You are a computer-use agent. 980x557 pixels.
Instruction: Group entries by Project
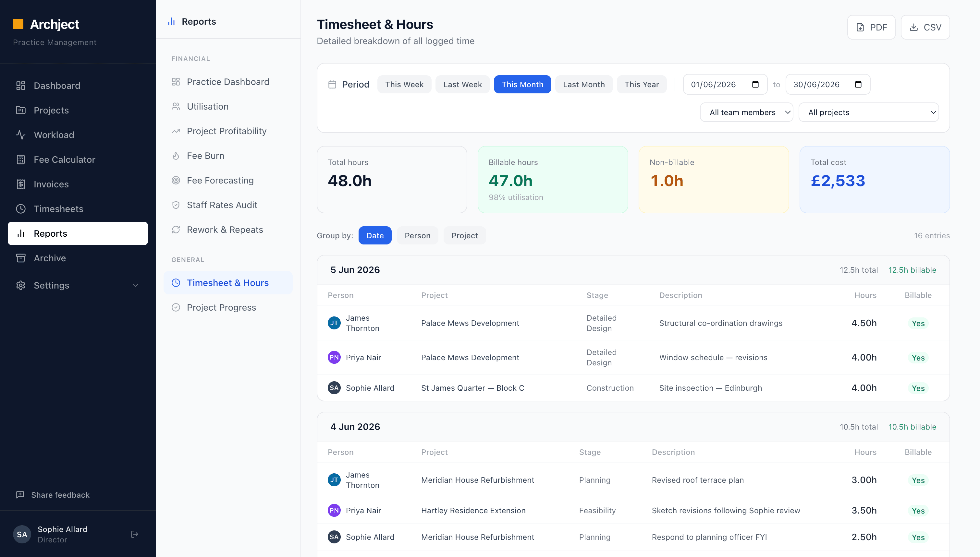tap(464, 235)
